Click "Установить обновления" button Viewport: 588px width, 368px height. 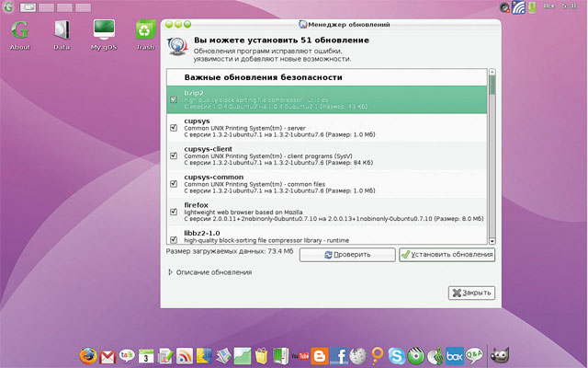(447, 255)
